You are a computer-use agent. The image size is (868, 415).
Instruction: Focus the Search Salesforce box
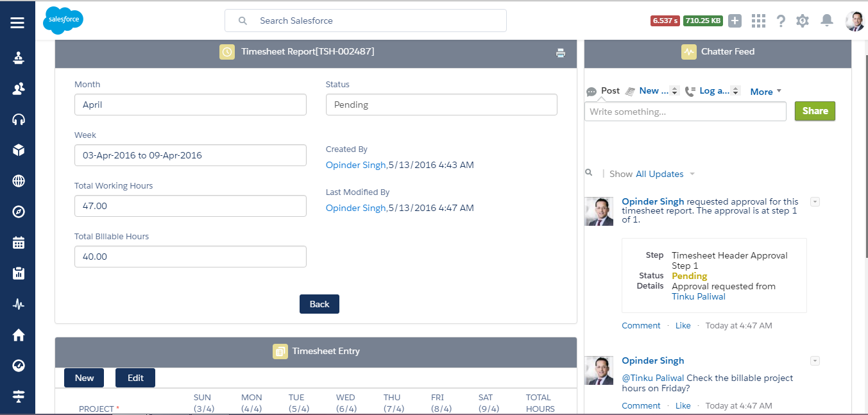coord(366,21)
